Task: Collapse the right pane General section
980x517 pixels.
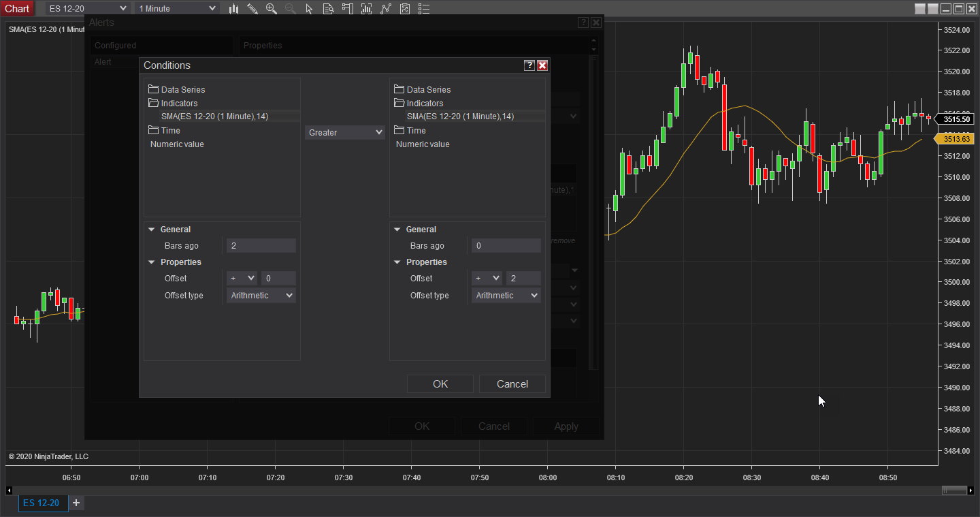Action: click(397, 230)
